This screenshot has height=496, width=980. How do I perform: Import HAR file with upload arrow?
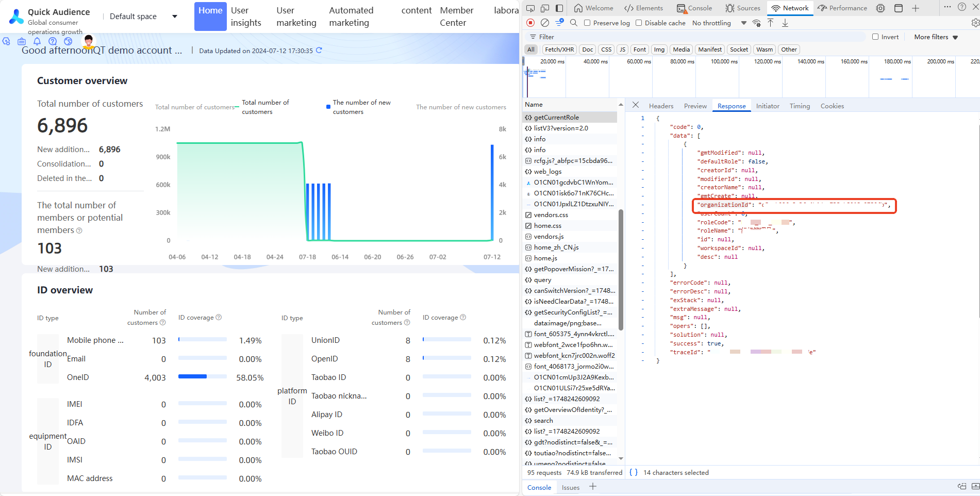coord(771,23)
